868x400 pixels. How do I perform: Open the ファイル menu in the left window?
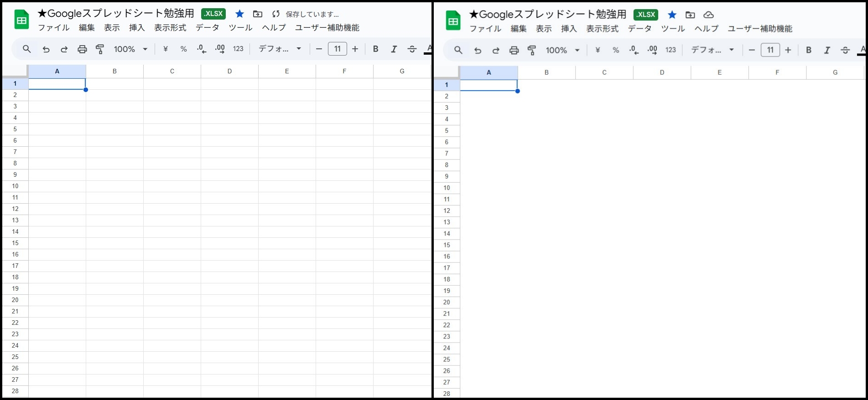pos(54,28)
